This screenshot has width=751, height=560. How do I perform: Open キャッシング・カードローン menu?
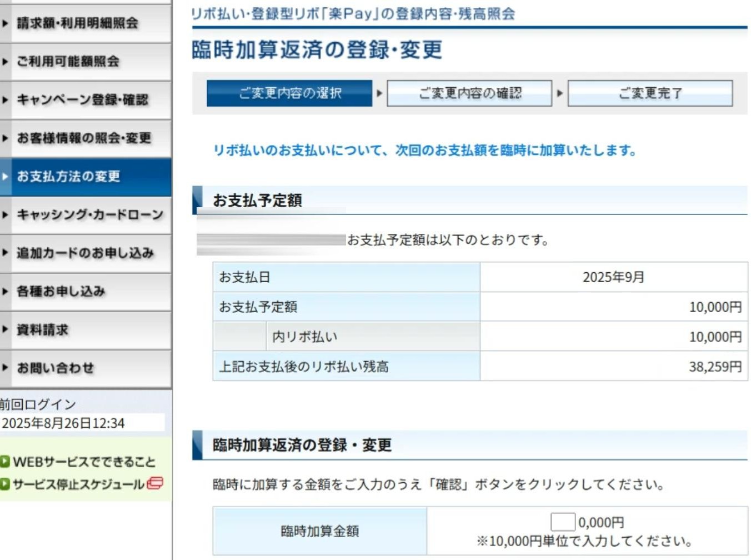[90, 215]
